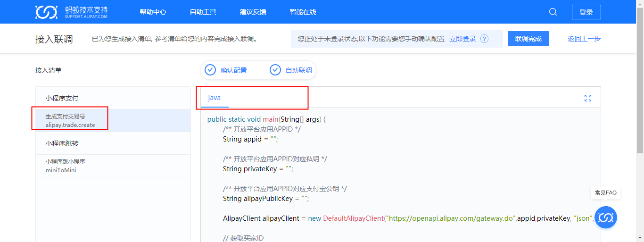
Task: Click 返回上一步 link
Action: click(x=584, y=39)
